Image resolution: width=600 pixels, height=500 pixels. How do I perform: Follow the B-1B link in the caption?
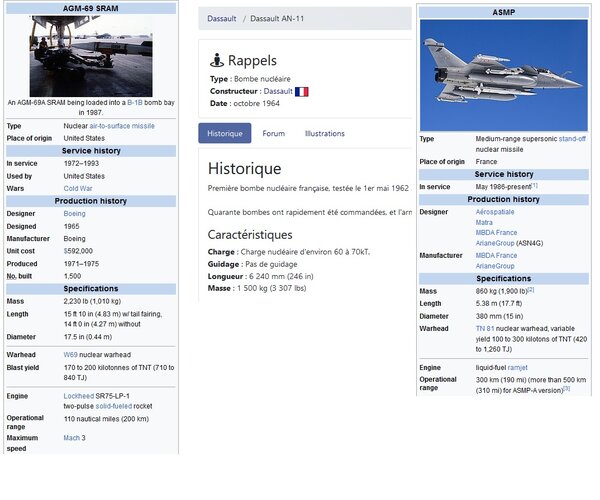pyautogui.click(x=135, y=103)
